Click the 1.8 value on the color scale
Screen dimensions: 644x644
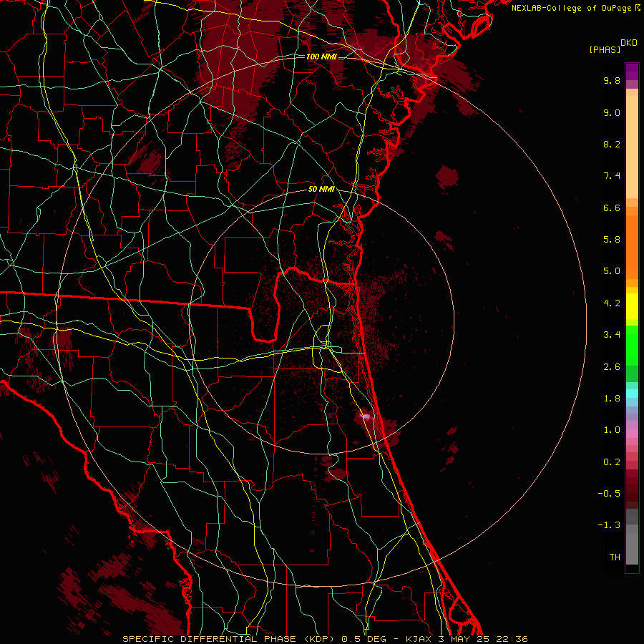coord(612,399)
